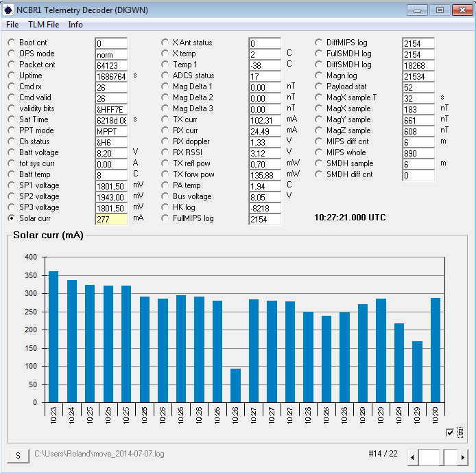
Task: Select the Batt voltage radio button
Action: (x=12, y=152)
